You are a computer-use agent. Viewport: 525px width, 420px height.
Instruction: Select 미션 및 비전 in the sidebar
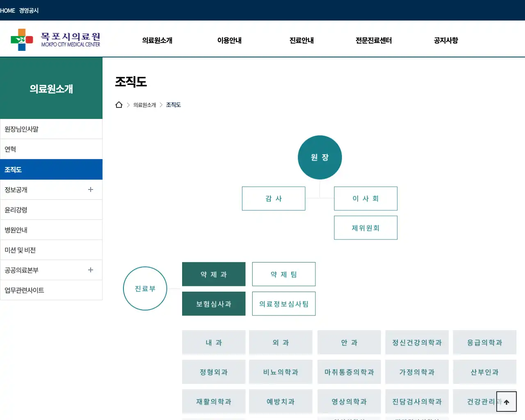coord(19,250)
